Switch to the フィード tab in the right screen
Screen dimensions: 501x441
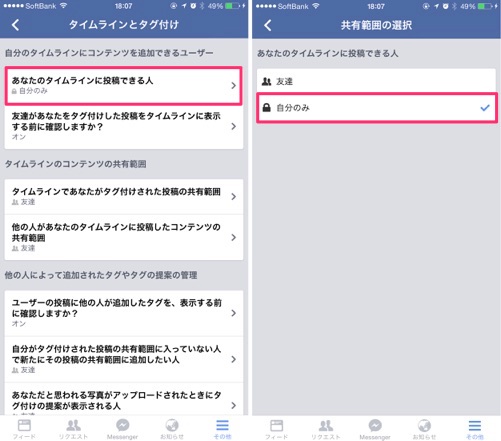click(277, 429)
